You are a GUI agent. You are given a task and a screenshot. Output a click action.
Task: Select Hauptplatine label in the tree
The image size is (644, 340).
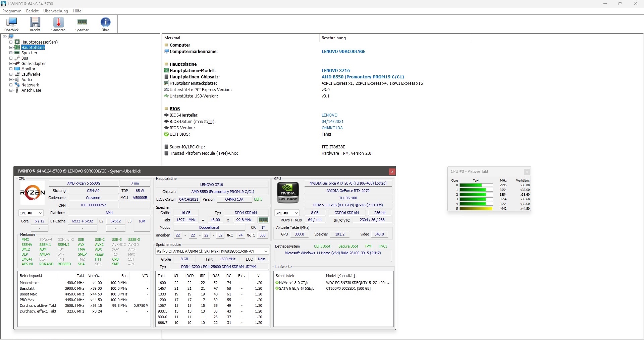(33, 47)
